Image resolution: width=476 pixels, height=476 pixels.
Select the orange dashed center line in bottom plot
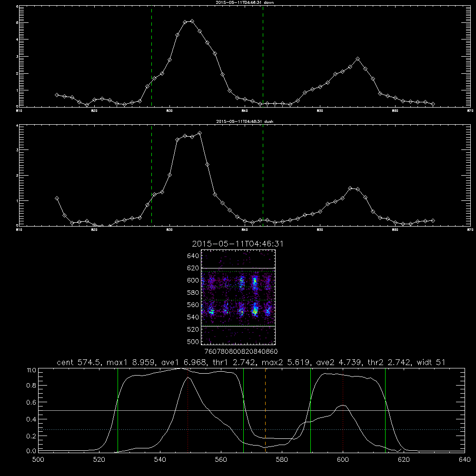point(265,410)
